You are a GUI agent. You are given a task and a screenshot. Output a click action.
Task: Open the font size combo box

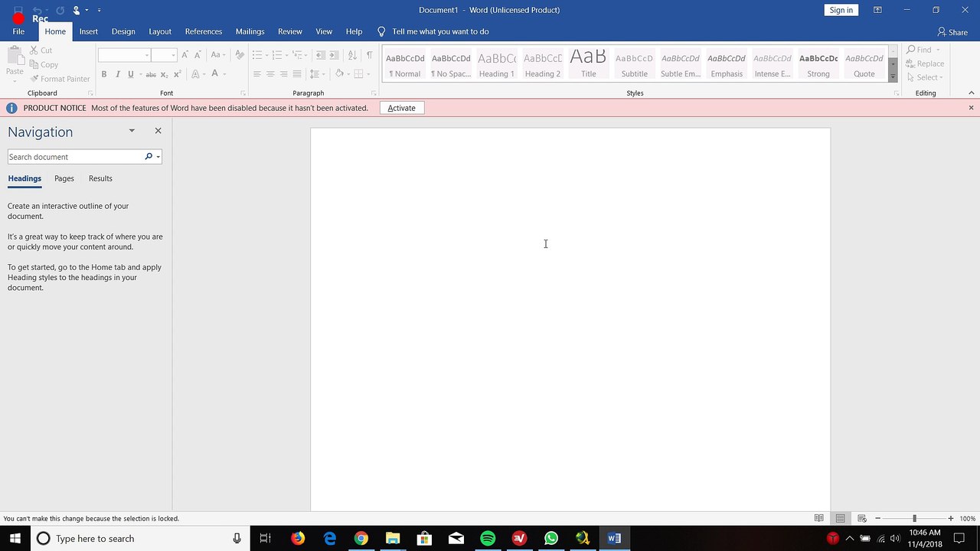tap(164, 55)
